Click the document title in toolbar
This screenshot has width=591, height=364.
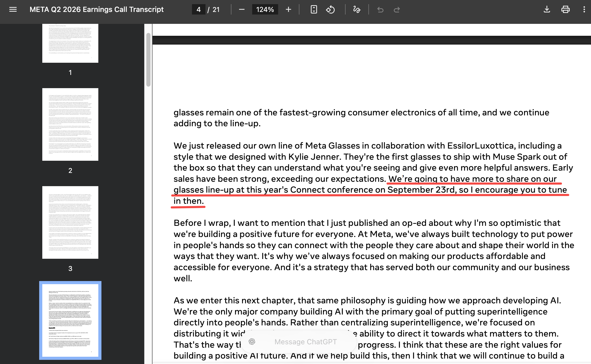(97, 10)
